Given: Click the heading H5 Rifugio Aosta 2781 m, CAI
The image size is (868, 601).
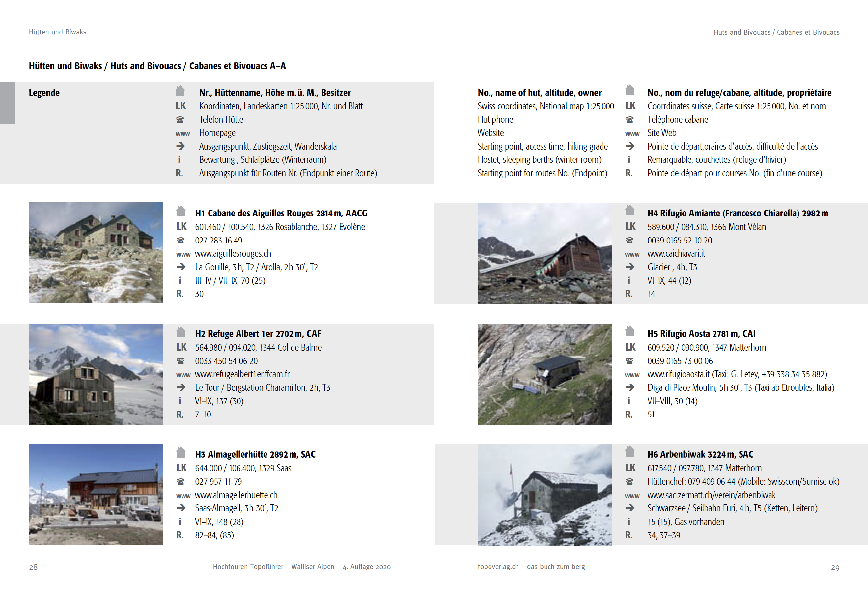Looking at the screenshot, I should point(701,334).
